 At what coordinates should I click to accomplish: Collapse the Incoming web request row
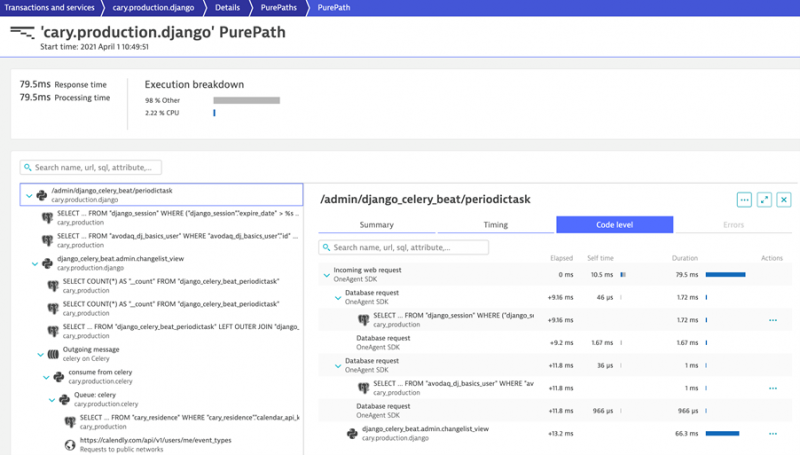(x=325, y=274)
